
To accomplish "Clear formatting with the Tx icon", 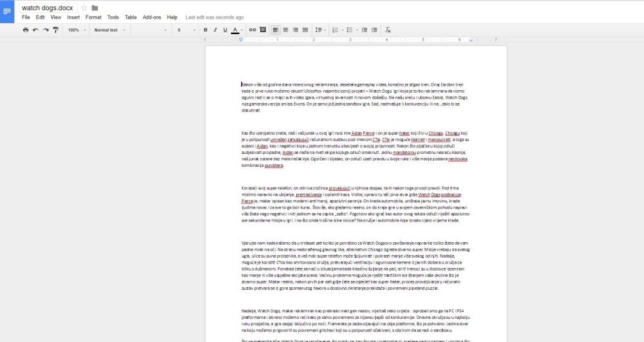I will [388, 30].
